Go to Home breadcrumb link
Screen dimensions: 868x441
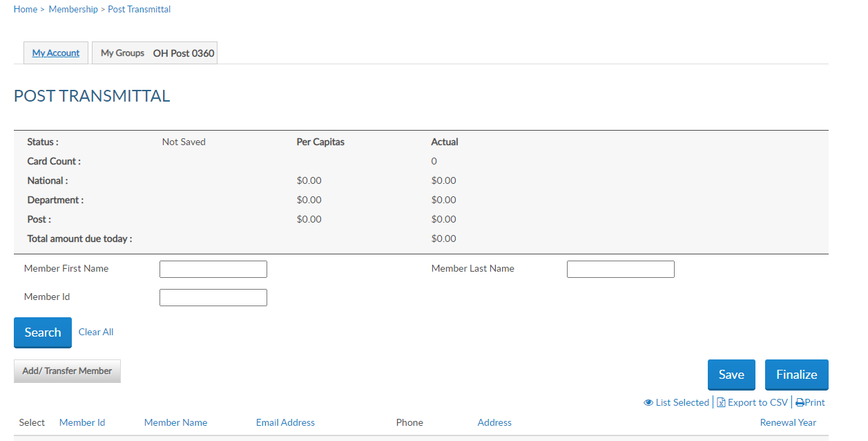(26, 10)
